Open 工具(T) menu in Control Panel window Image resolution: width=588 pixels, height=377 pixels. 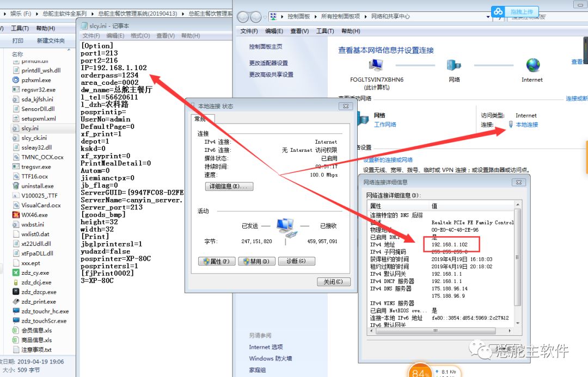[325, 31]
